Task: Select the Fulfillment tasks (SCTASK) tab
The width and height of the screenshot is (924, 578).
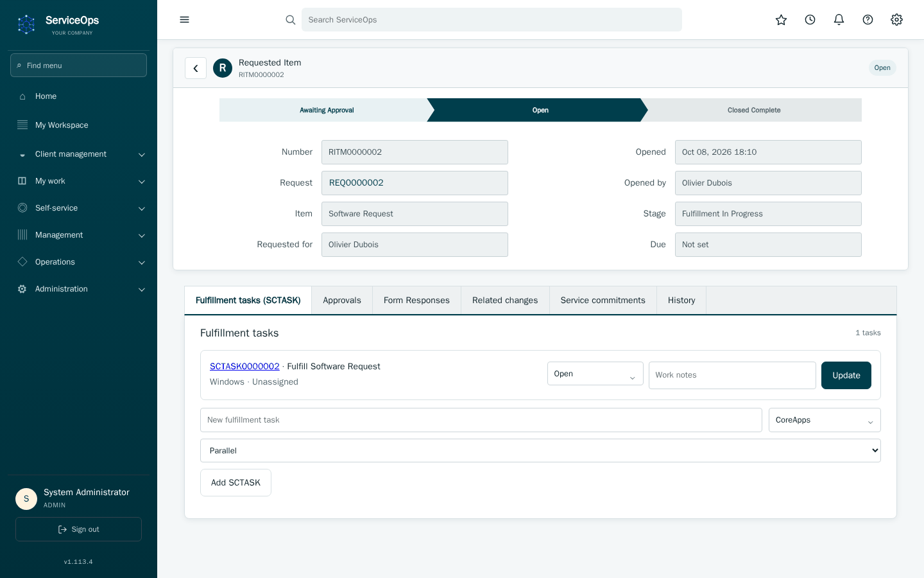Action: click(248, 301)
